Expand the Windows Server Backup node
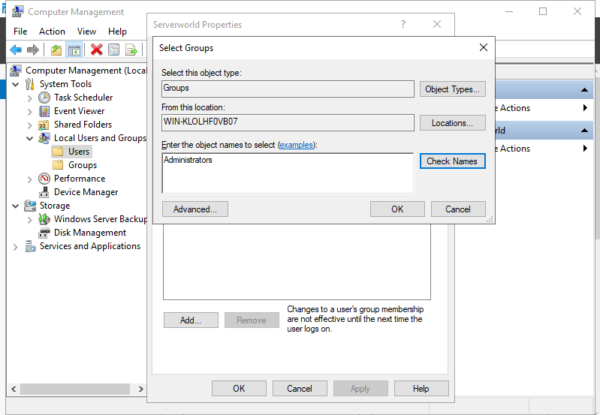Image resolution: width=600 pixels, height=415 pixels. 30,220
